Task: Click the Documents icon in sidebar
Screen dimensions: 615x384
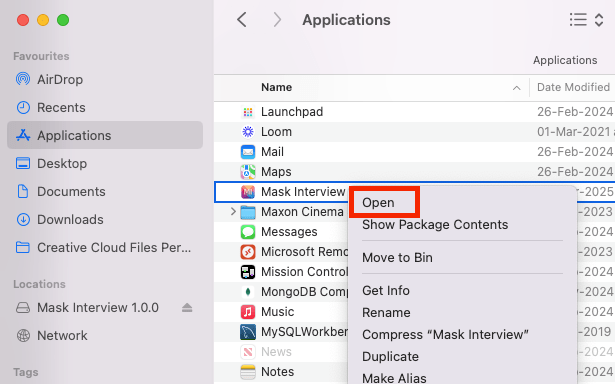Action: (23, 191)
